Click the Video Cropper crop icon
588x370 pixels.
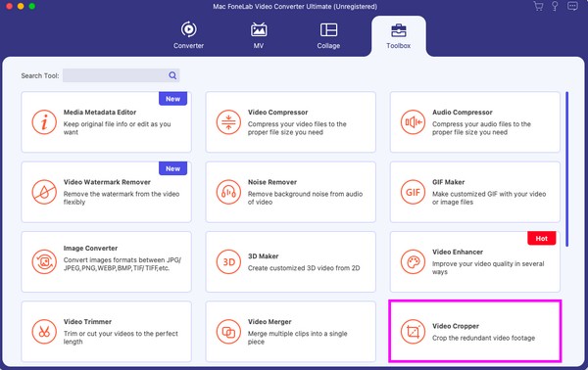(413, 332)
